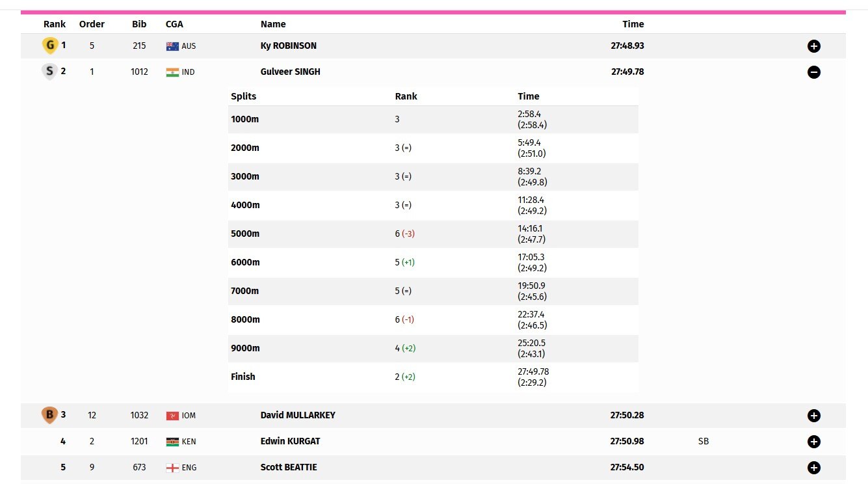The image size is (868, 484).
Task: Click the Finish split row
Action: [x=433, y=377]
